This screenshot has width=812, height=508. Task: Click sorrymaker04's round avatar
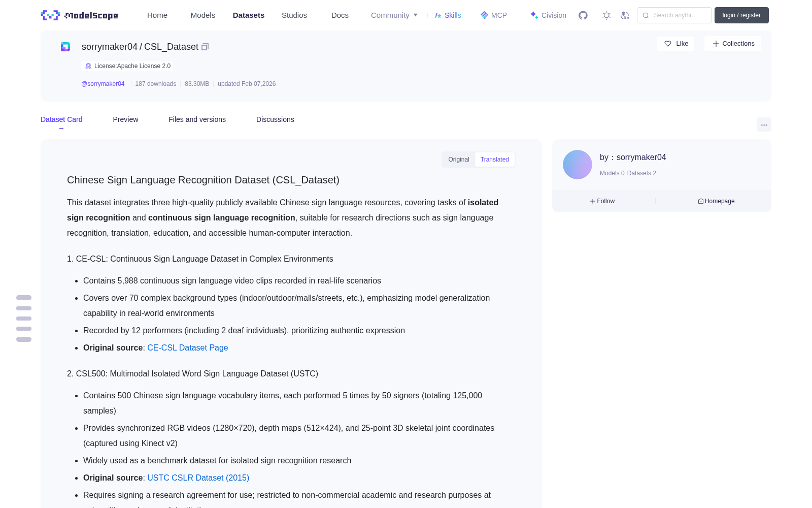(x=578, y=165)
